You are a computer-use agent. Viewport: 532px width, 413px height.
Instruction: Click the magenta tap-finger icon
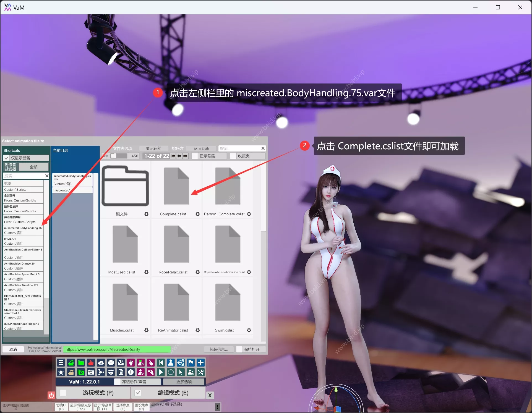click(151, 362)
